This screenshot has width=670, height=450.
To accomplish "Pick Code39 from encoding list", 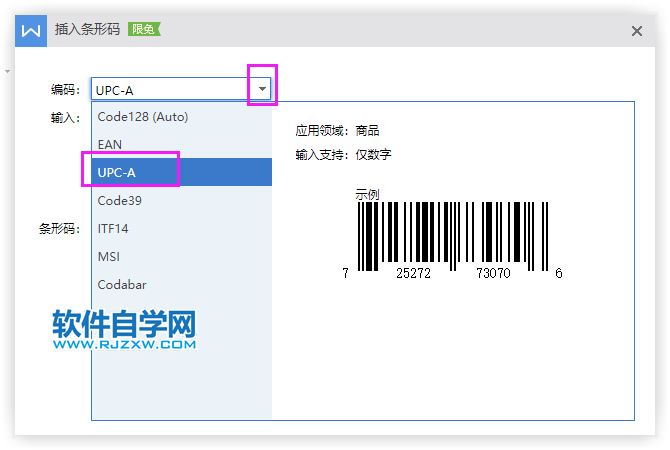I will coord(182,200).
